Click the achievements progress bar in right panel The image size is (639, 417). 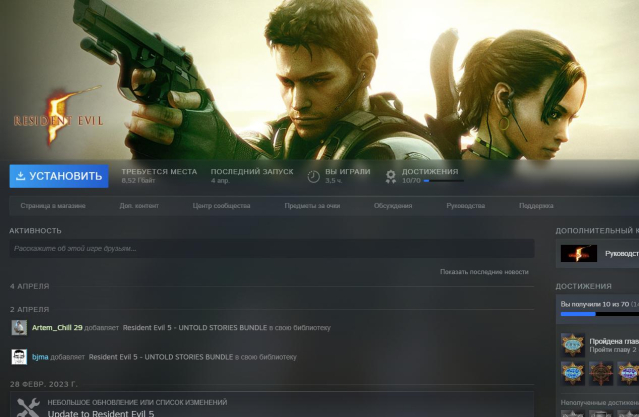(x=598, y=314)
